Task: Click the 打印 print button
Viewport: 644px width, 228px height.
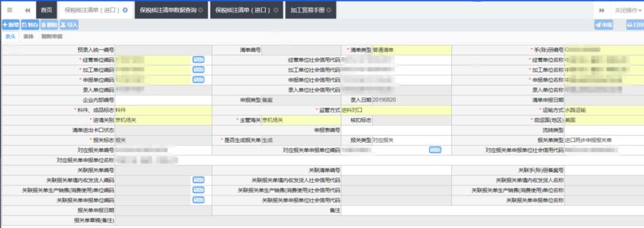Action: pos(635,25)
